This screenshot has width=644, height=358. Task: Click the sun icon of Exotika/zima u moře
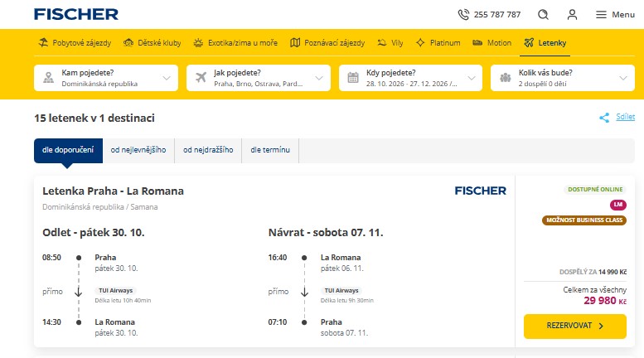[x=198, y=43]
